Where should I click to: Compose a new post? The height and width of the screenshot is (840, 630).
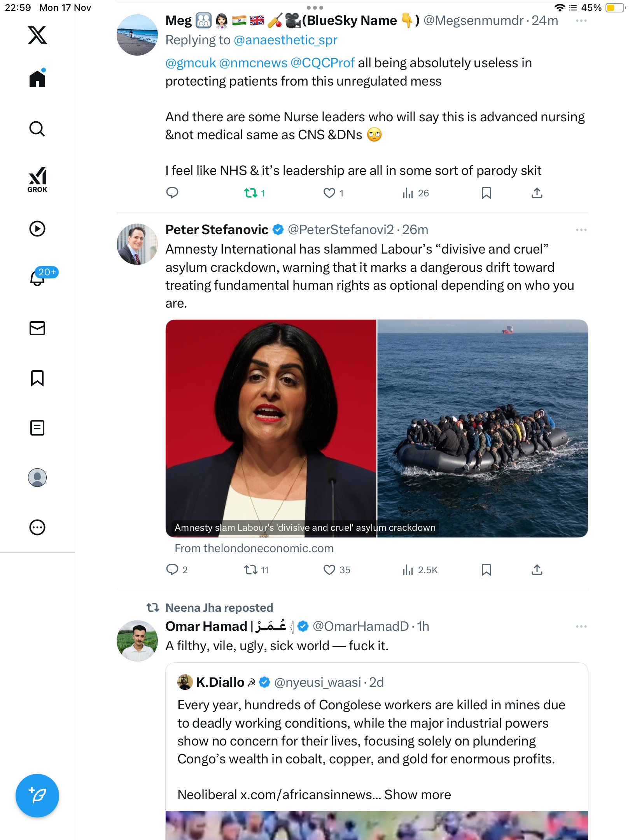(x=37, y=796)
